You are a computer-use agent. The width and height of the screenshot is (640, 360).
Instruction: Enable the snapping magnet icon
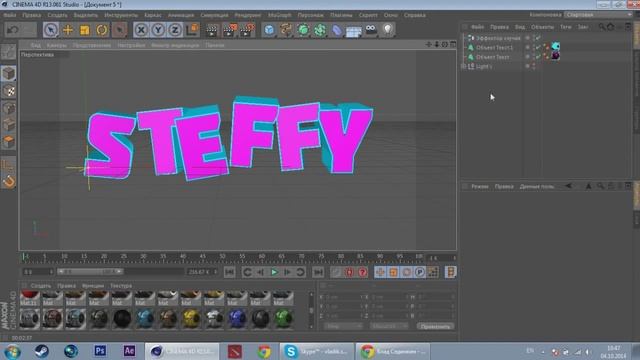point(9,181)
